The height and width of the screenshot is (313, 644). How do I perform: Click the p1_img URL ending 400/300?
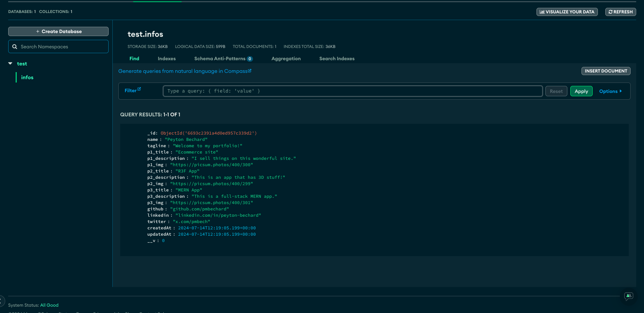[x=212, y=165]
